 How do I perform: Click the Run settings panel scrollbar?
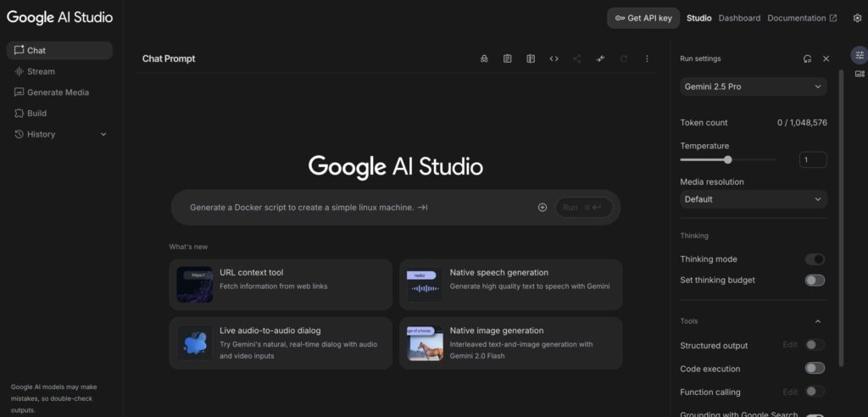(x=842, y=219)
